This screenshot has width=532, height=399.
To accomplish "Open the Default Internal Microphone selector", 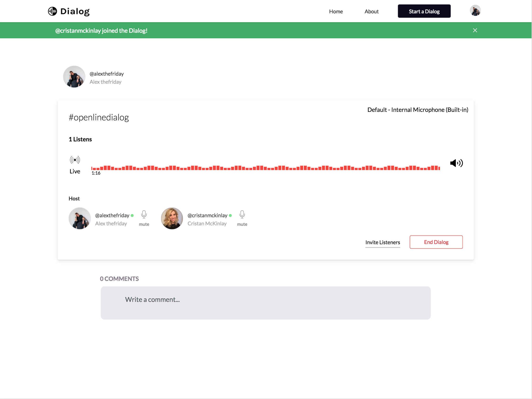I will 418,110.
